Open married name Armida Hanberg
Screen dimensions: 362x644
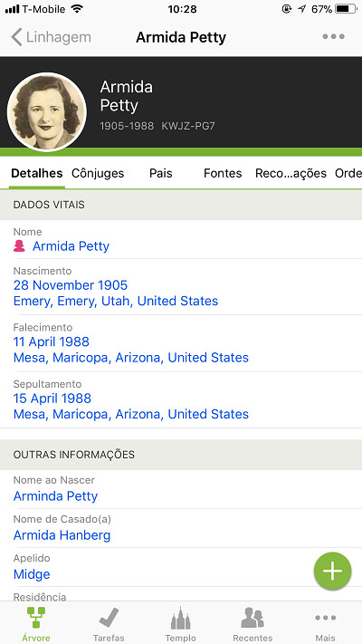pyautogui.click(x=62, y=535)
